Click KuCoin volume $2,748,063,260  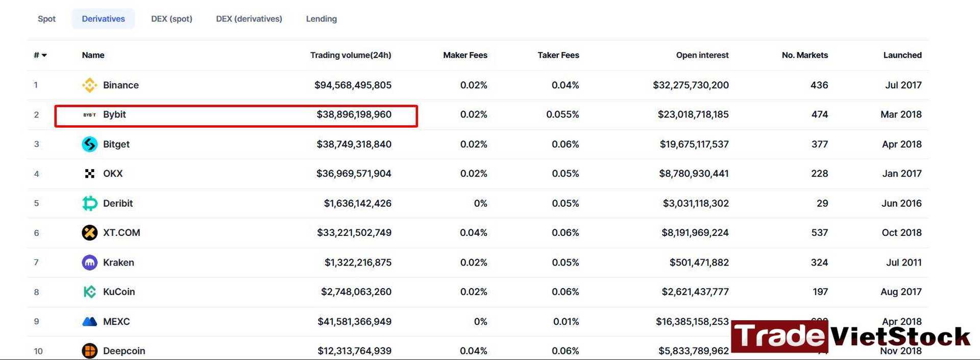356,292
